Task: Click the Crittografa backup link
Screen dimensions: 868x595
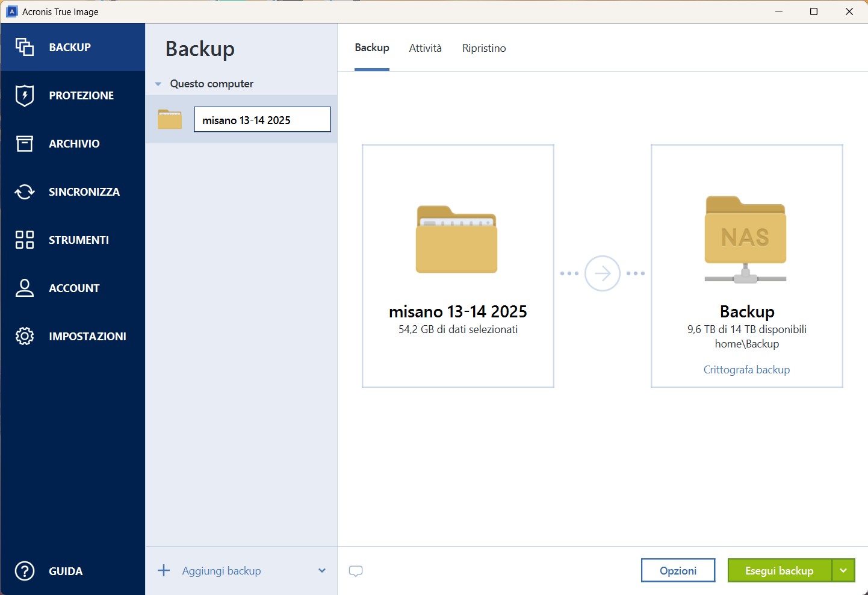Action: [746, 370]
